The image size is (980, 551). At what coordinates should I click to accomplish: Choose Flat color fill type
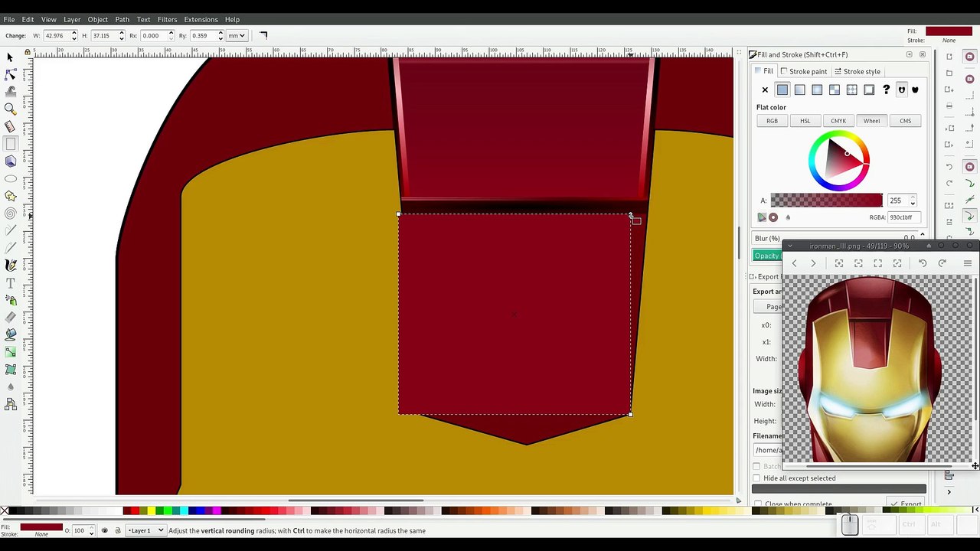click(x=782, y=90)
